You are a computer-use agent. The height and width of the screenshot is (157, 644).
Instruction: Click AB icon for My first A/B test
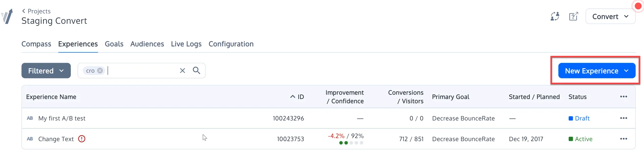(x=30, y=118)
